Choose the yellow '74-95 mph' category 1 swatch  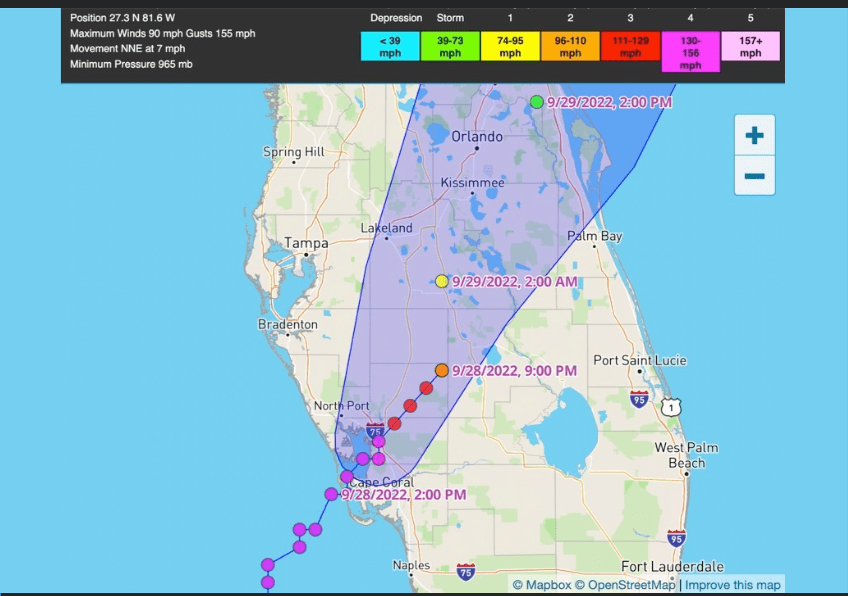[510, 46]
